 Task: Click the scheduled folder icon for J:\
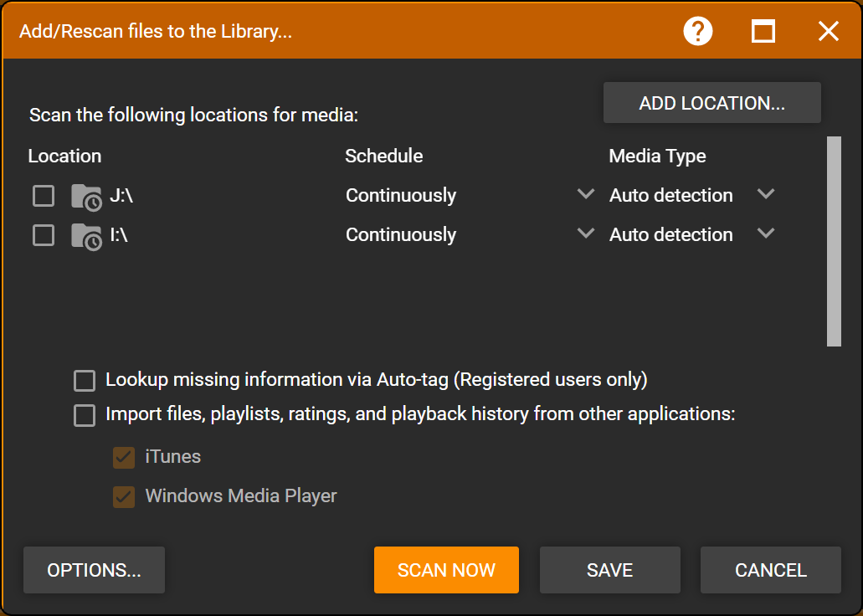86,197
